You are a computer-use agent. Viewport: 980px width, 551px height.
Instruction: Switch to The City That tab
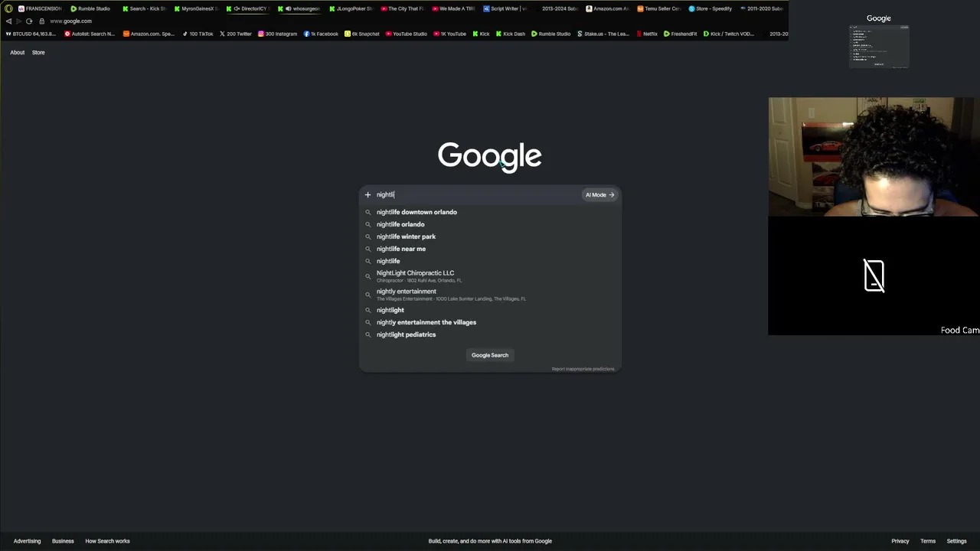[x=403, y=8]
